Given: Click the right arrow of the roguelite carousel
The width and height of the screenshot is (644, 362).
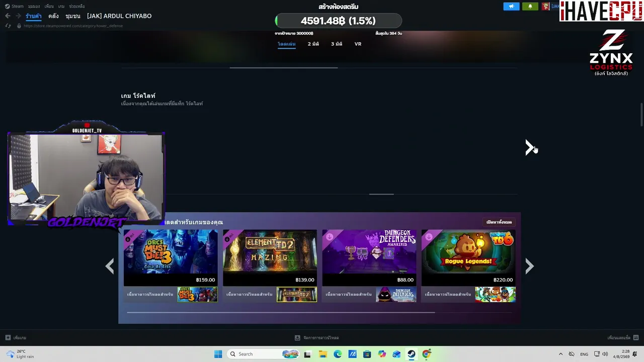Looking at the screenshot, I should coord(529,147).
